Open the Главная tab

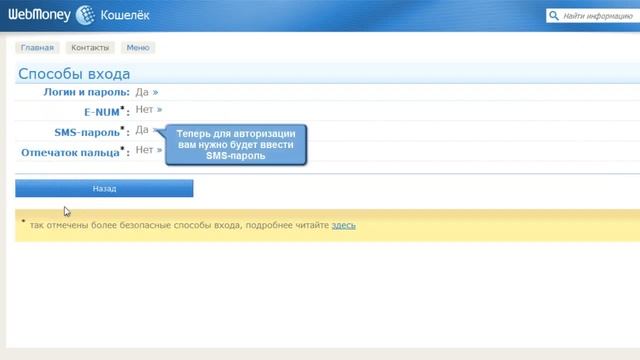click(37, 48)
